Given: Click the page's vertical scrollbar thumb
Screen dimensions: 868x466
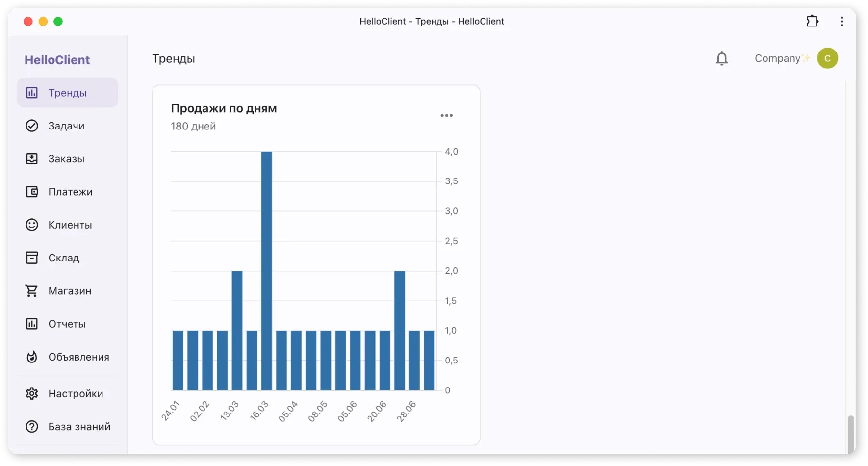Looking at the screenshot, I should (851, 434).
